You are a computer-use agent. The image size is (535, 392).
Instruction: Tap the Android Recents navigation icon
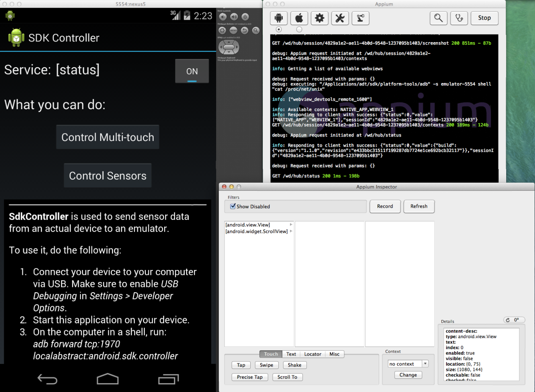click(168, 379)
